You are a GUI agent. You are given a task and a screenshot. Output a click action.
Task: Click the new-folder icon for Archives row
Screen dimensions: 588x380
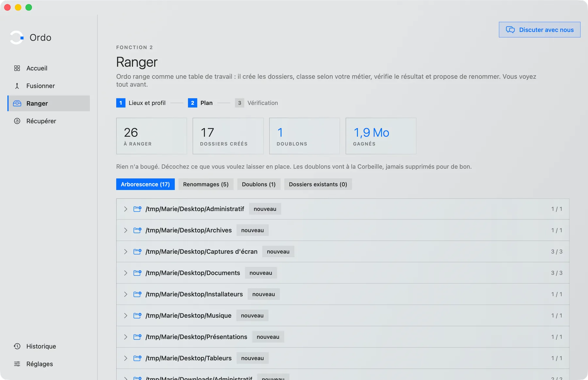(137, 230)
